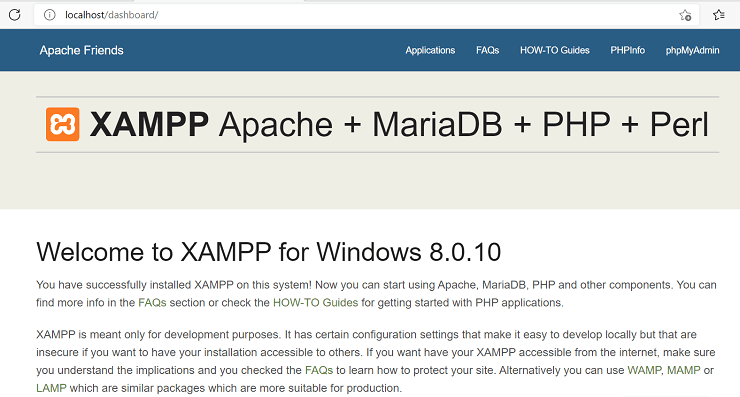This screenshot has height=397, width=740.
Task: Visit the WAMP link
Action: tap(645, 370)
